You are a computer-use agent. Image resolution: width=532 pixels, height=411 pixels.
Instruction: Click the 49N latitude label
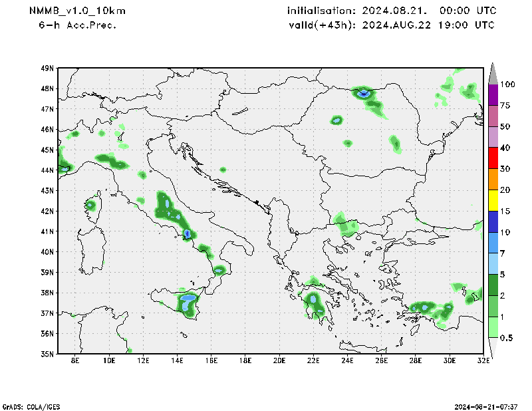coord(47,68)
